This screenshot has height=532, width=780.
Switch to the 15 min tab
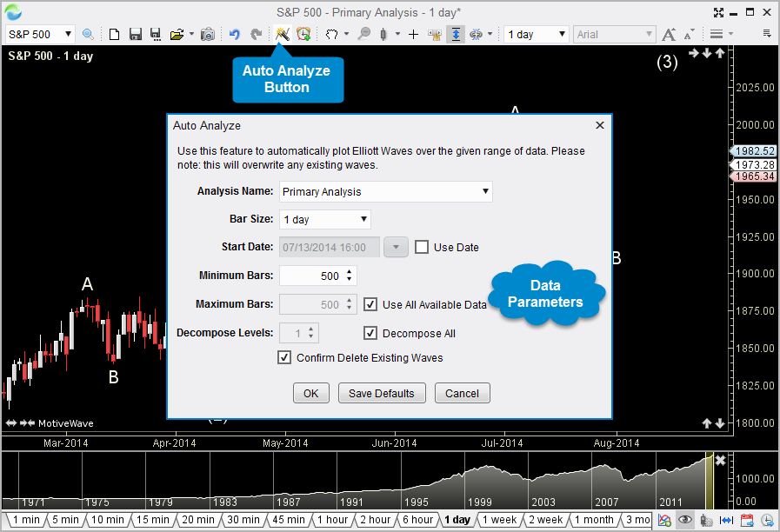(x=153, y=520)
